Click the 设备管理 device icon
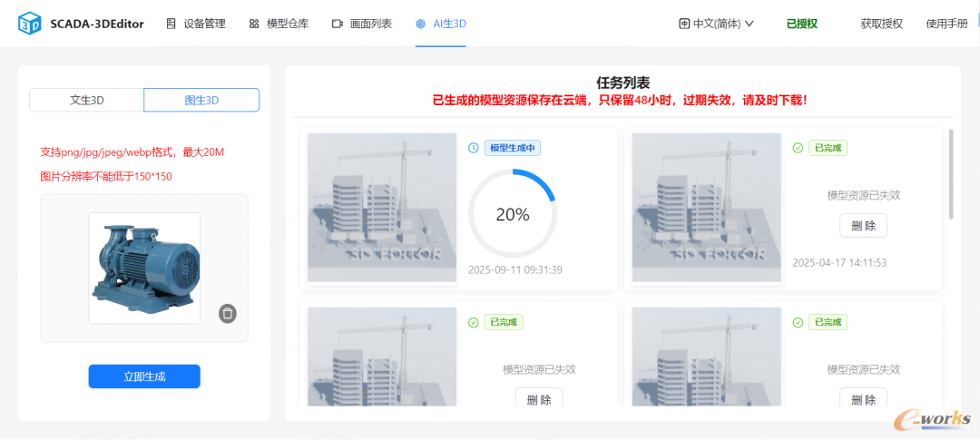 pyautogui.click(x=171, y=24)
